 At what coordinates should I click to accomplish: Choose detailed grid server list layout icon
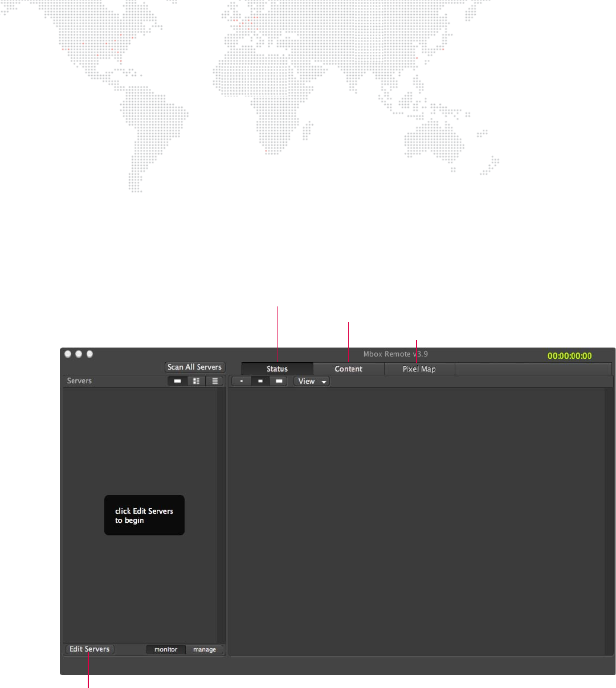coord(196,381)
